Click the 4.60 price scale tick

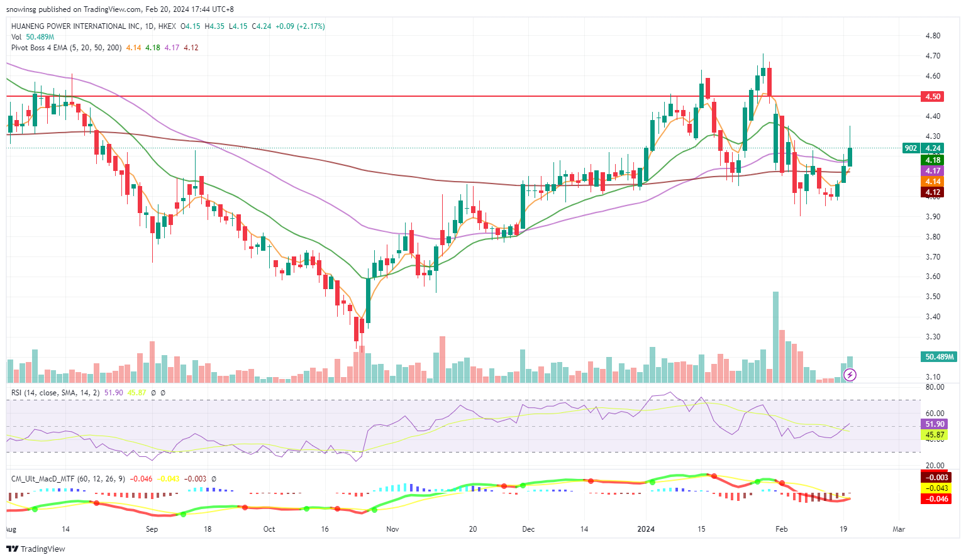point(933,76)
